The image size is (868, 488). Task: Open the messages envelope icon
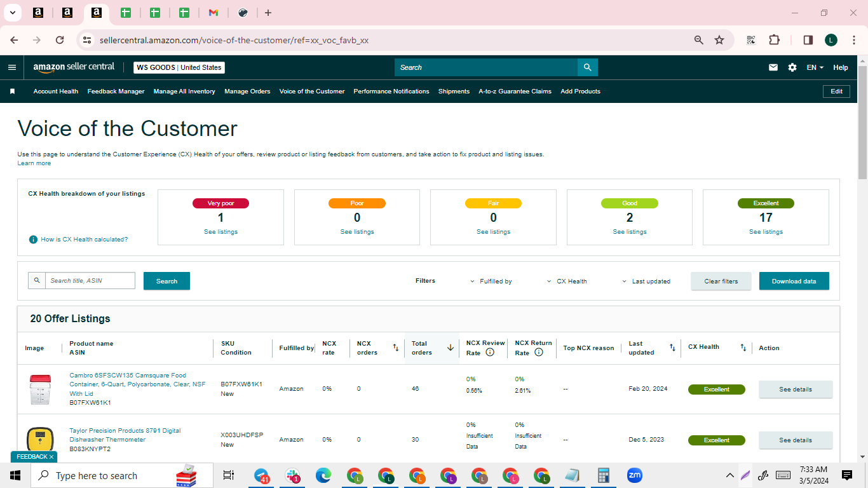click(x=773, y=67)
